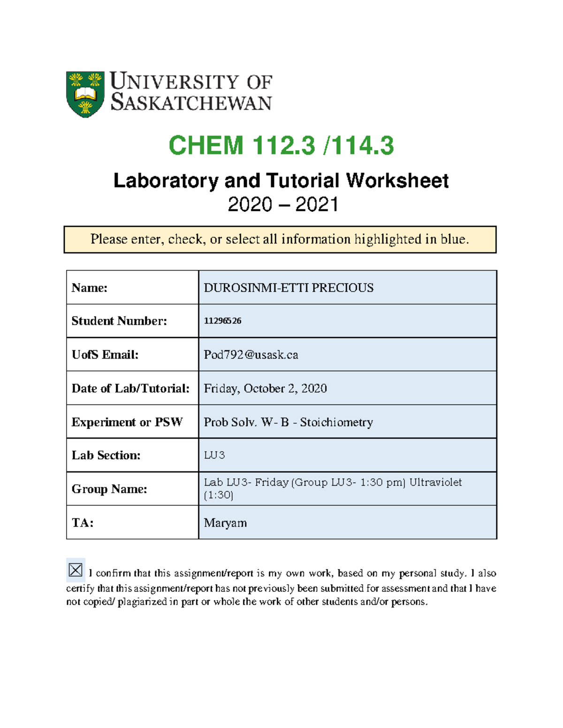
Task: Open Experiment or PSW selection Prob Solv. W- B
Action: tap(348, 422)
